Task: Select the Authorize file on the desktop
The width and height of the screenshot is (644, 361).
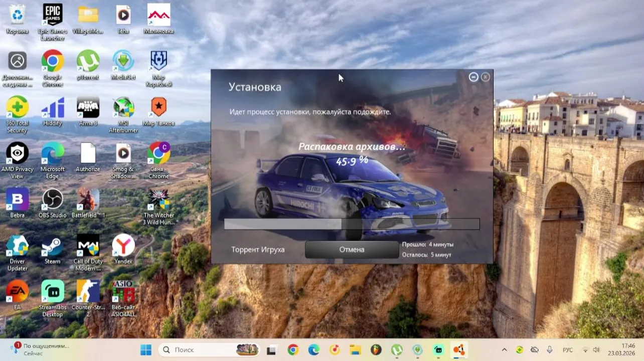Action: coord(88,157)
